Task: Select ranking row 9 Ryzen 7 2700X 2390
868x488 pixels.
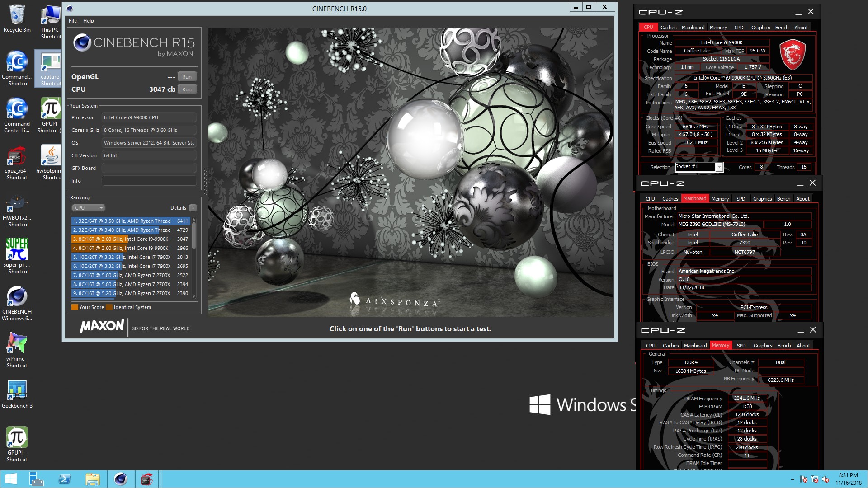Action: click(130, 293)
